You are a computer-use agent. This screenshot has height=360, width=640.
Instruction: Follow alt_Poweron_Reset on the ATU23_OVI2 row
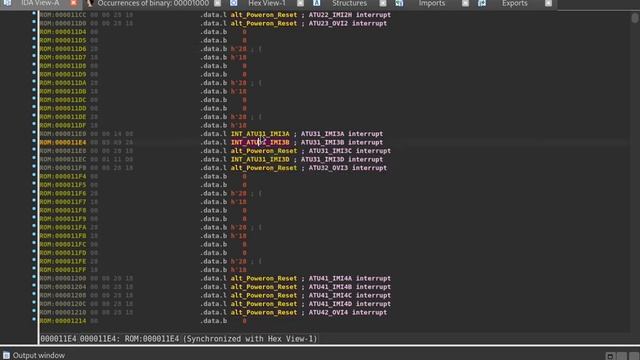pos(264,23)
